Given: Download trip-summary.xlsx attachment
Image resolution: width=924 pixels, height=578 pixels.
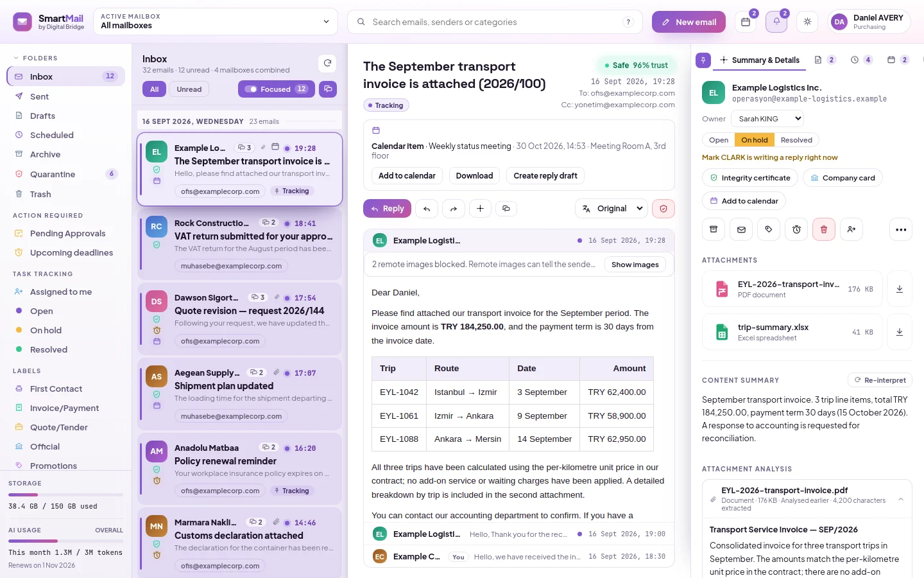Looking at the screenshot, I should 900,332.
